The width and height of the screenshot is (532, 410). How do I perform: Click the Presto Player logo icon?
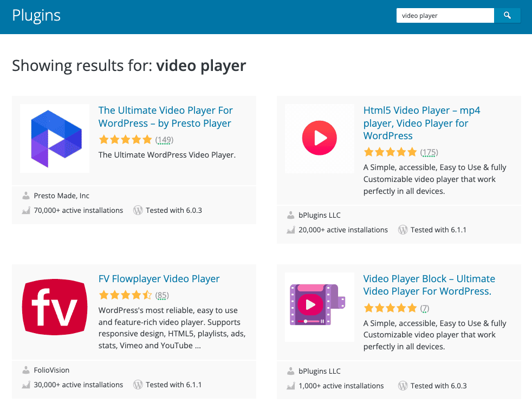[55, 138]
